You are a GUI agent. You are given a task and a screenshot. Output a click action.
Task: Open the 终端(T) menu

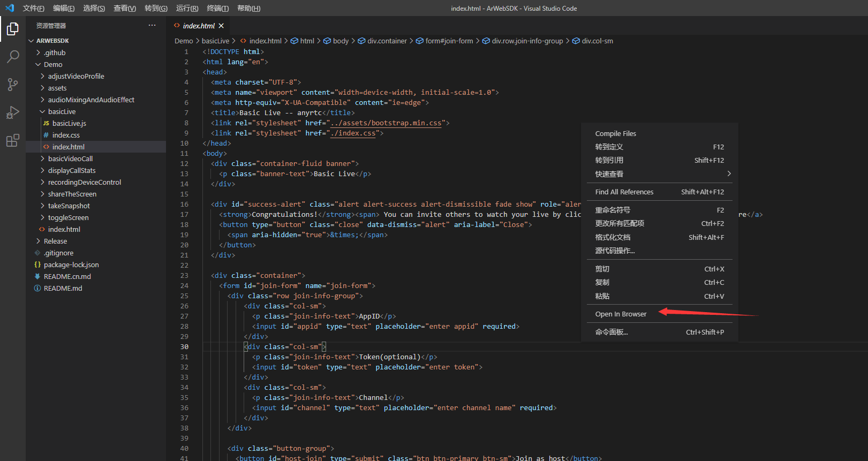click(218, 8)
